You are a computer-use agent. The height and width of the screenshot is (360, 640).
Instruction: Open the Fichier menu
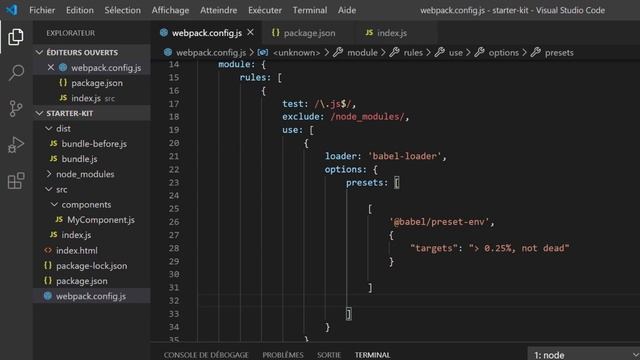tap(42, 10)
